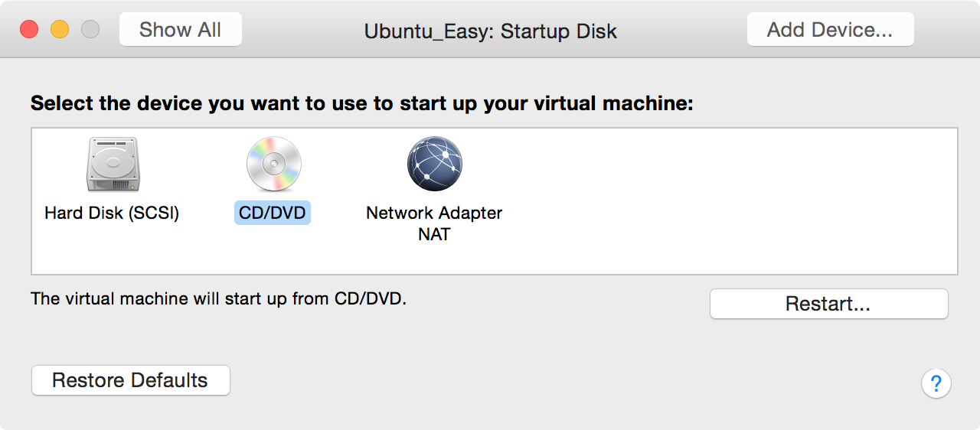Open the Add Device... dialog
This screenshot has height=430, width=980.
pyautogui.click(x=830, y=29)
